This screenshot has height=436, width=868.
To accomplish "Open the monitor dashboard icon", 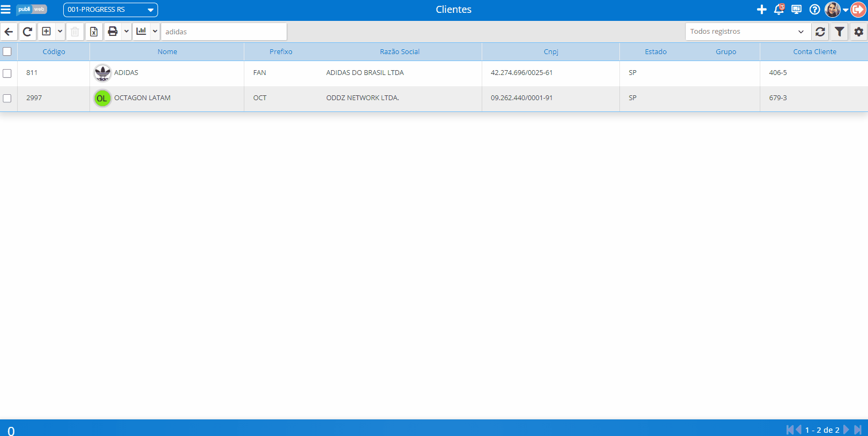I will [x=797, y=10].
